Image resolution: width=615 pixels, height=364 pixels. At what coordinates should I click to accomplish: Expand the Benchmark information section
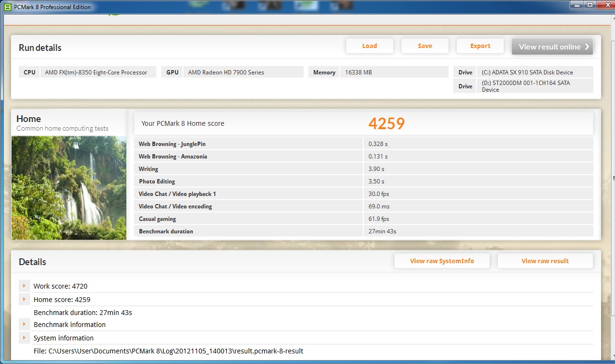(24, 324)
